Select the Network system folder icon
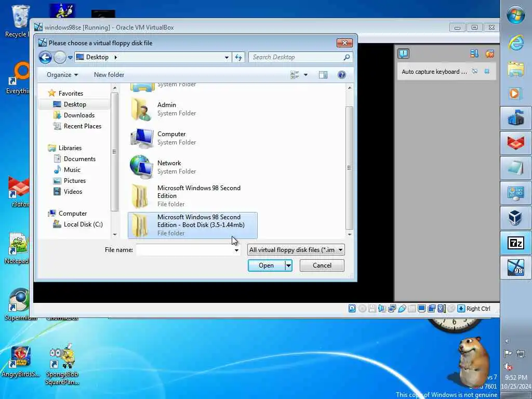 point(141,167)
